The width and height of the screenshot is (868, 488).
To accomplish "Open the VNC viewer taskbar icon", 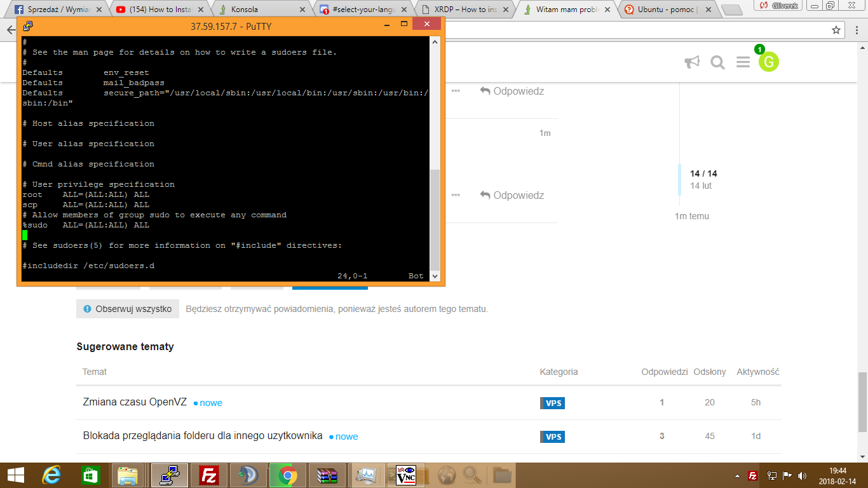I will 405,475.
